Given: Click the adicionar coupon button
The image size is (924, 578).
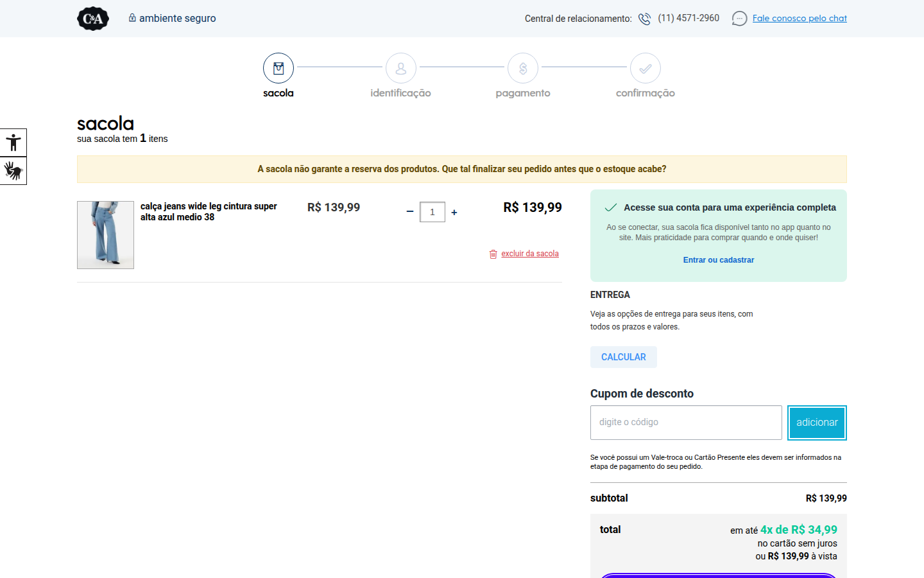Looking at the screenshot, I should [x=817, y=423].
